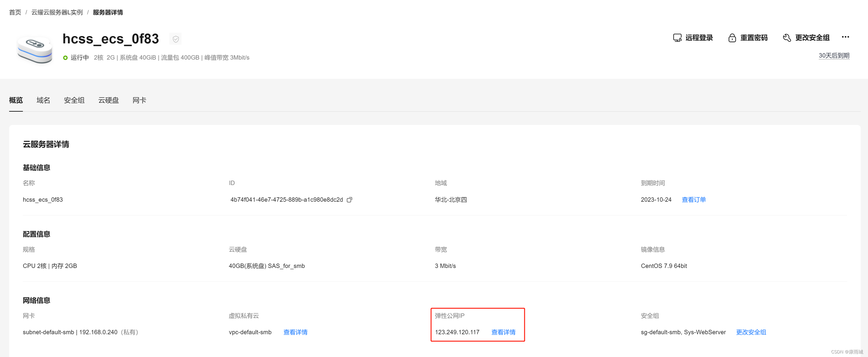Viewport: 868px width, 357px height.
Task: Open the 云硬盘 tab
Action: click(x=109, y=100)
